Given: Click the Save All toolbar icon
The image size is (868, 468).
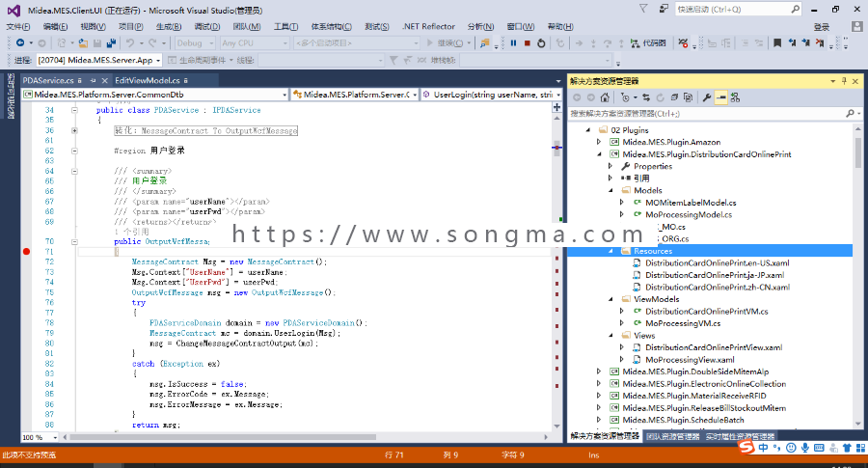Looking at the screenshot, I should click(111, 43).
